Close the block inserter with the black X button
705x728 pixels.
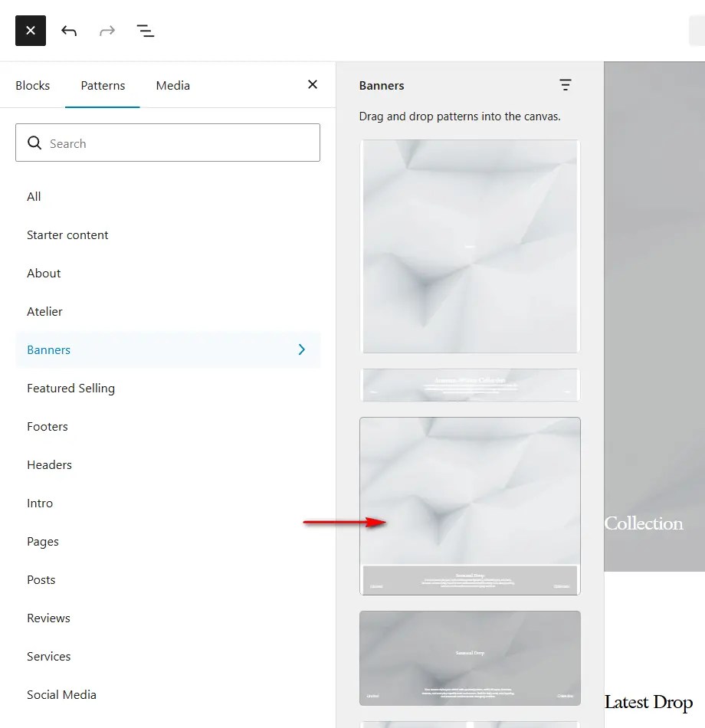click(31, 31)
